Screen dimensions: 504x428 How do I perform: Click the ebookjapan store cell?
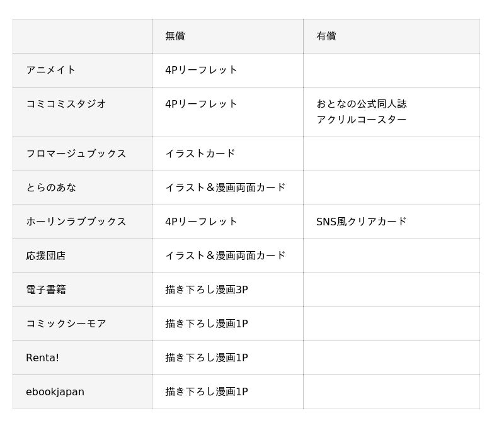point(55,392)
